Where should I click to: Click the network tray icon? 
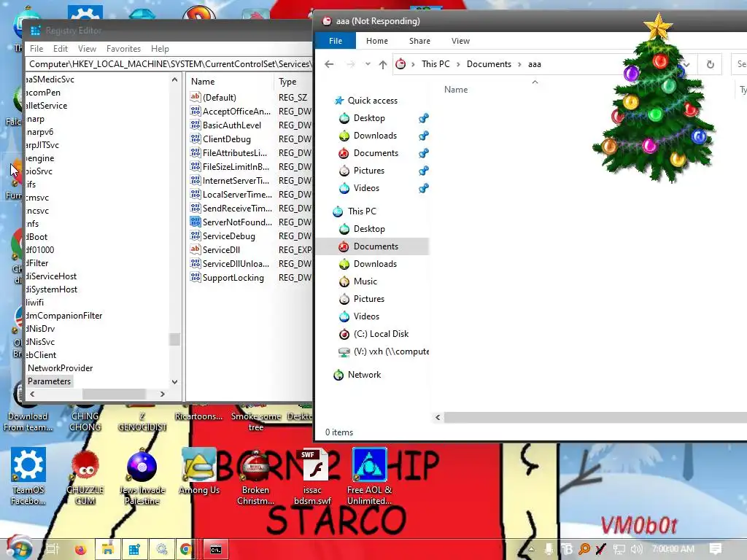click(x=619, y=550)
